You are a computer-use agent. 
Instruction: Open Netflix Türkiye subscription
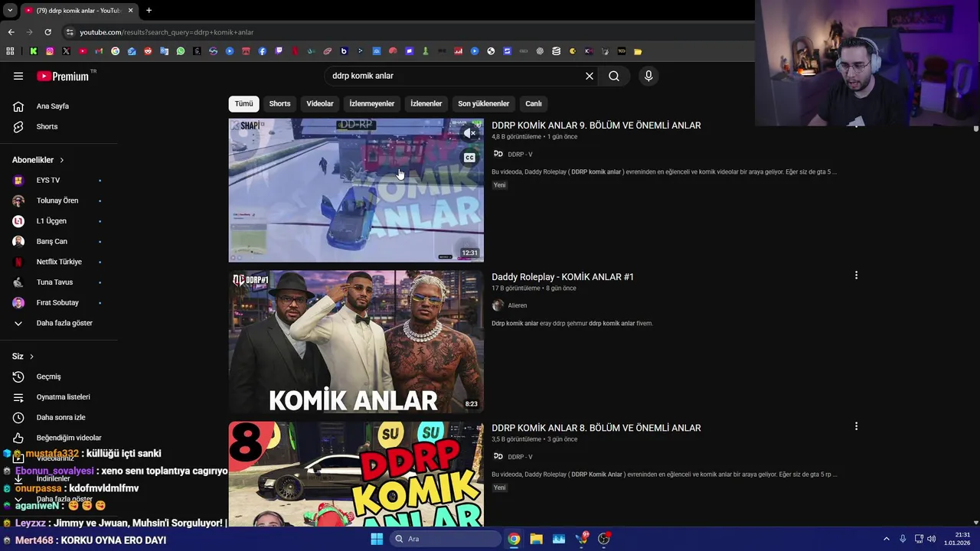coord(58,262)
